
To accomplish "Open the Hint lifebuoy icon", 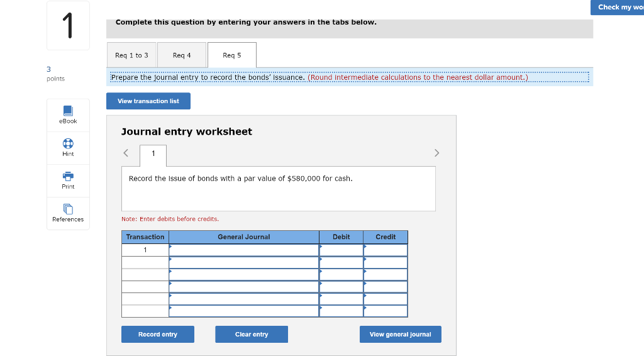I will (x=68, y=143).
